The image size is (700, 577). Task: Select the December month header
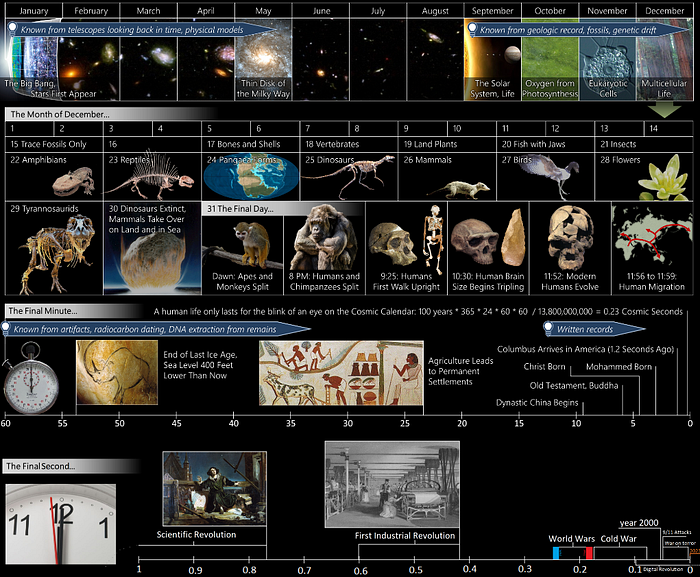click(664, 11)
